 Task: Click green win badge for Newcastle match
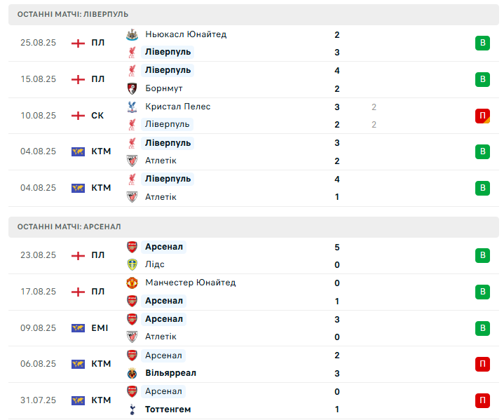coord(482,43)
